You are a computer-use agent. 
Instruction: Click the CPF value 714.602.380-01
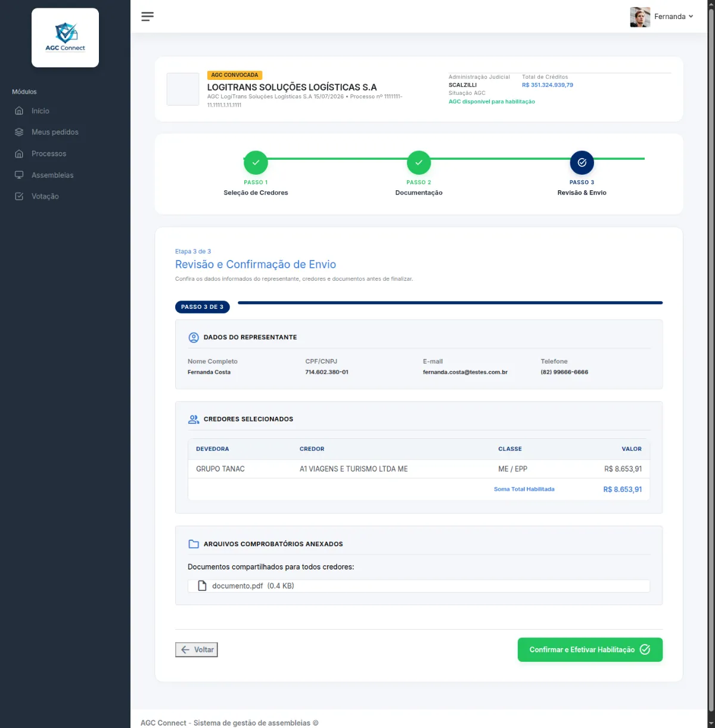point(327,372)
